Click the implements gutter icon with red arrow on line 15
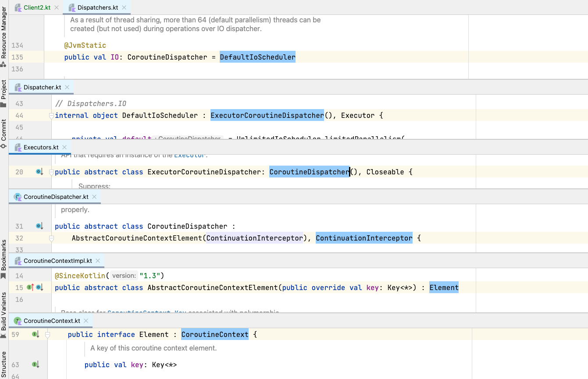Viewport: 588px width, 379px height. [x=30, y=287]
